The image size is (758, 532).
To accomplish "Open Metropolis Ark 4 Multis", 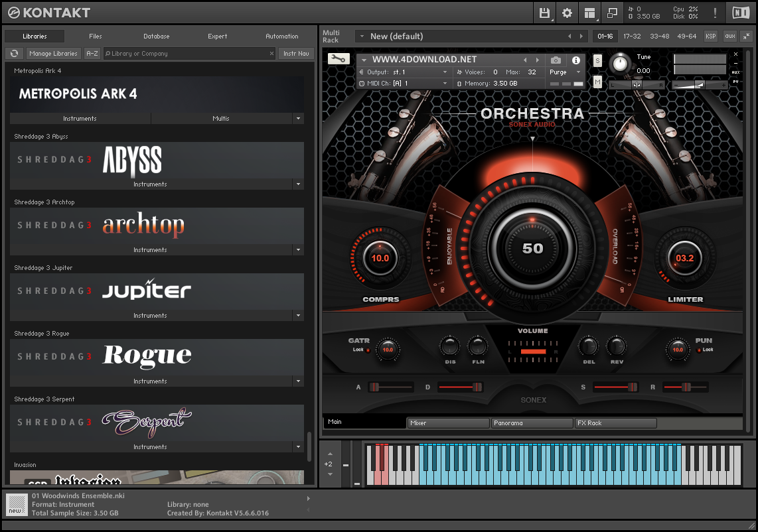I will point(221,118).
